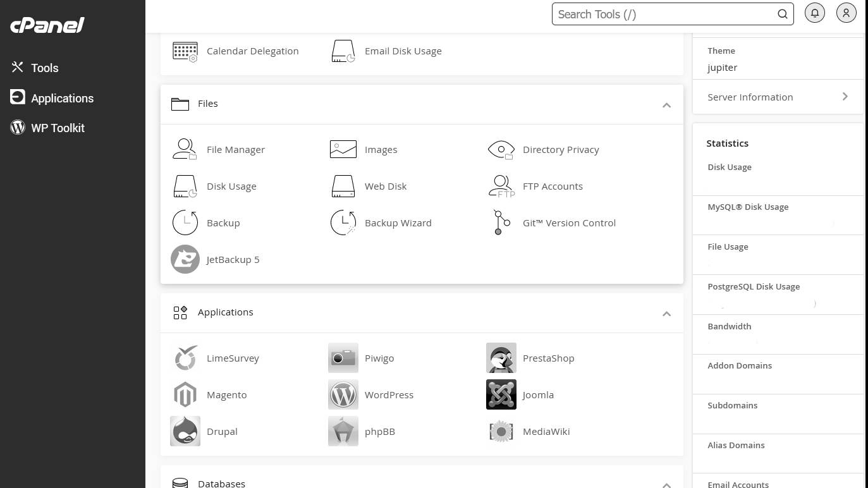Viewport: 868px width, 488px height.
Task: Click the Addon Domains statistic label
Action: pyautogui.click(x=740, y=365)
